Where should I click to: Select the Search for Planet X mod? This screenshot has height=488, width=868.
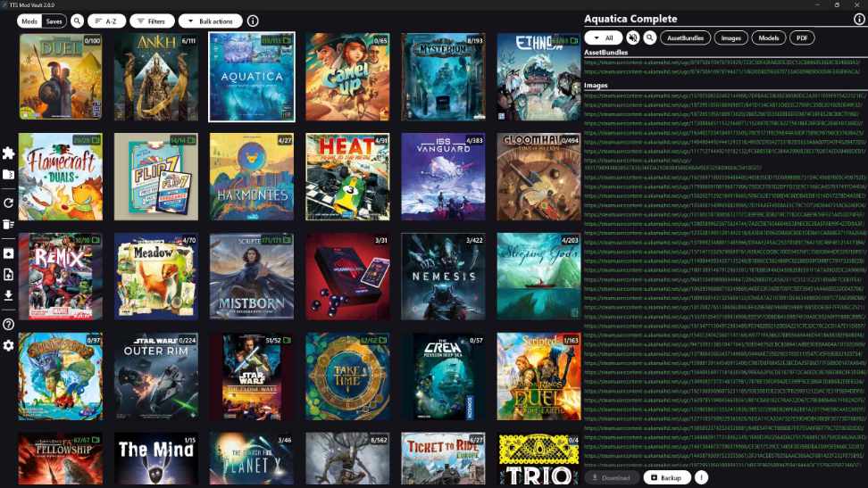click(252, 459)
